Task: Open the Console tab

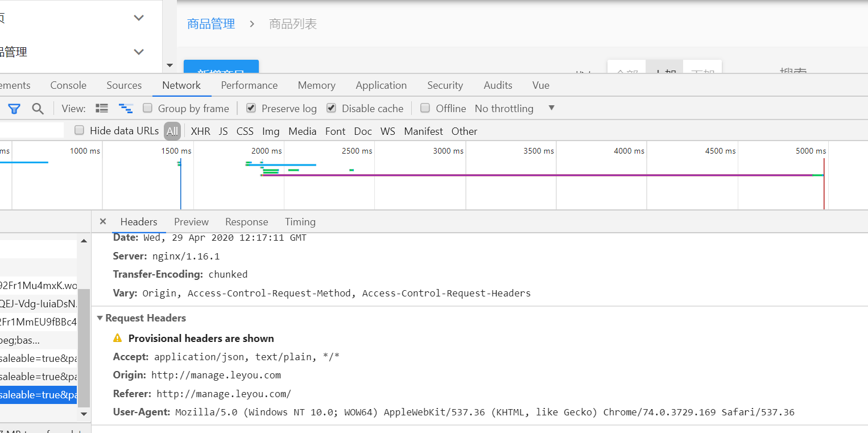Action: pos(68,85)
